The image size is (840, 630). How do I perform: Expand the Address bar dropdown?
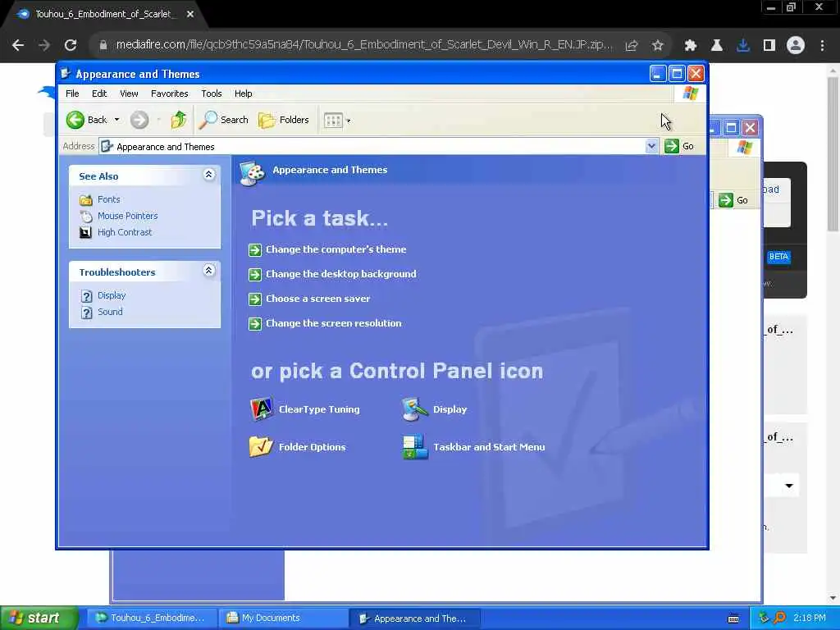click(x=651, y=146)
